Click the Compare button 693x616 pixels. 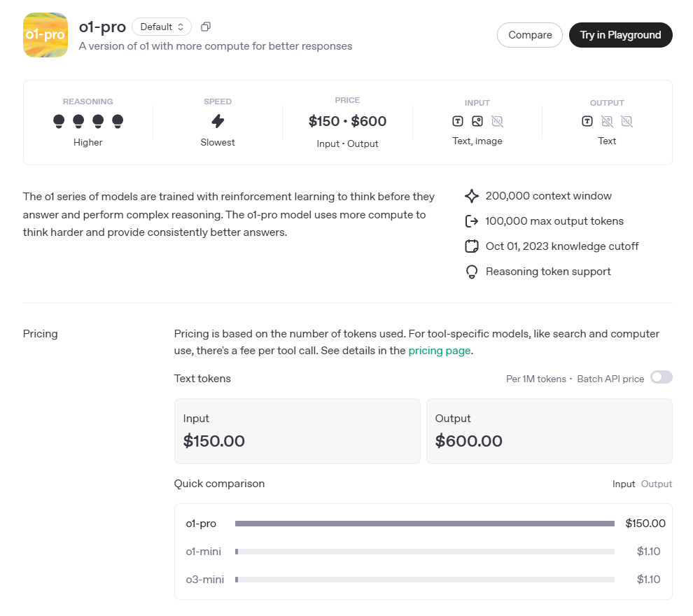[529, 35]
